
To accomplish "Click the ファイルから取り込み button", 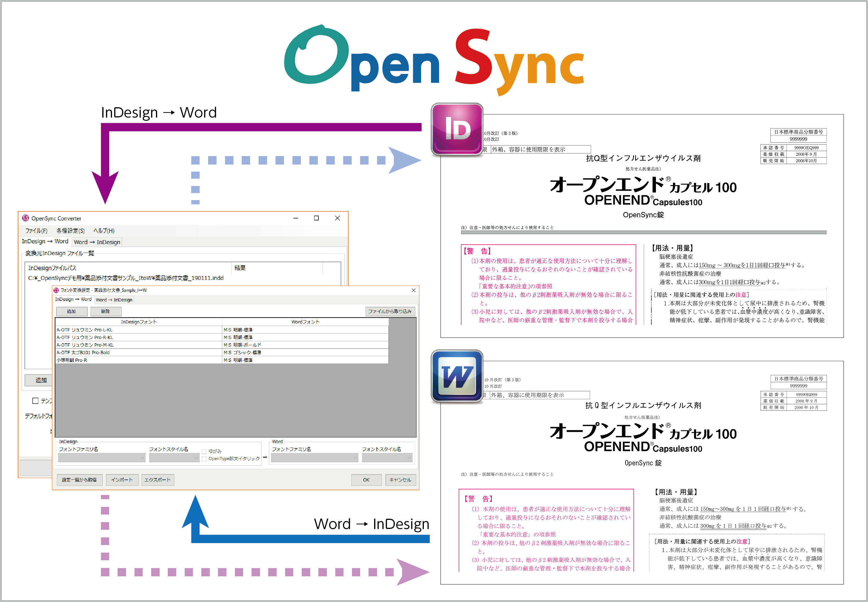I will point(390,311).
